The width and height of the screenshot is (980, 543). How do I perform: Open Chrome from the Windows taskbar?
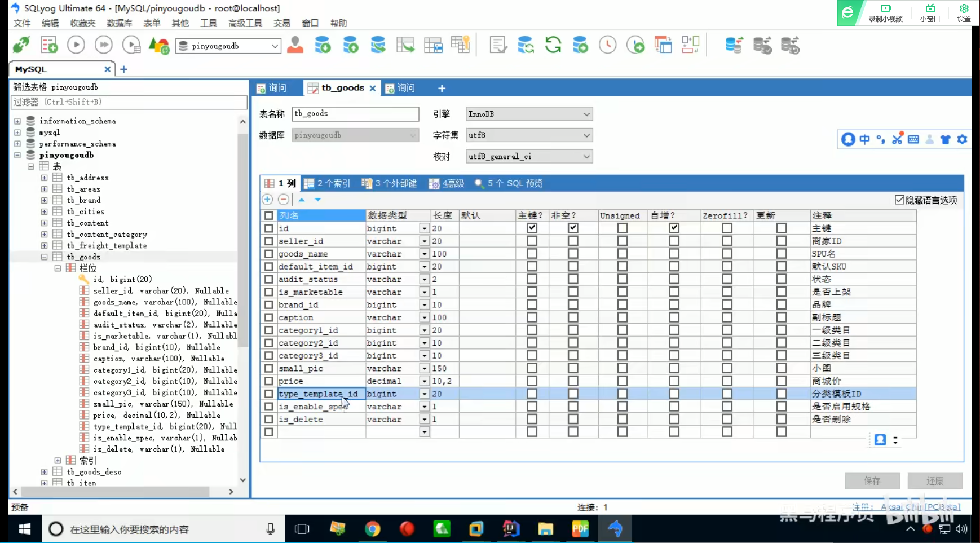[372, 529]
